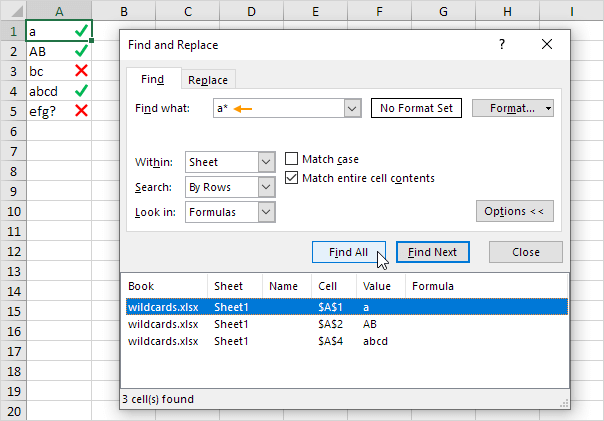Open the Search dropdown set to By Rows
604x421 pixels.
[x=266, y=187]
